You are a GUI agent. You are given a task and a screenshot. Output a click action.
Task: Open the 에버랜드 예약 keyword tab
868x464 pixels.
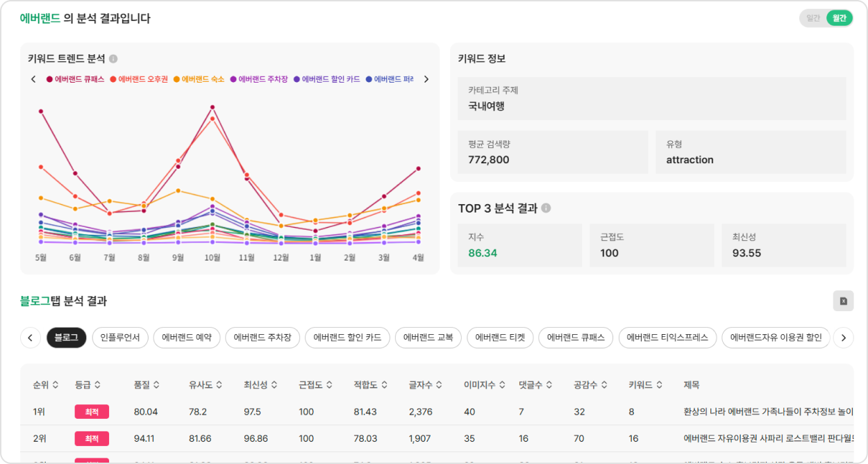click(187, 338)
